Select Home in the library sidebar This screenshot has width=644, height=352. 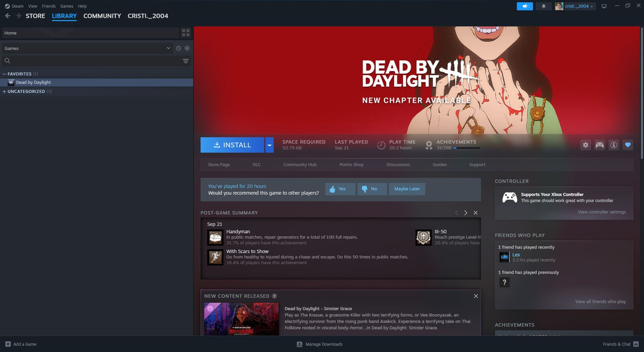coord(91,33)
